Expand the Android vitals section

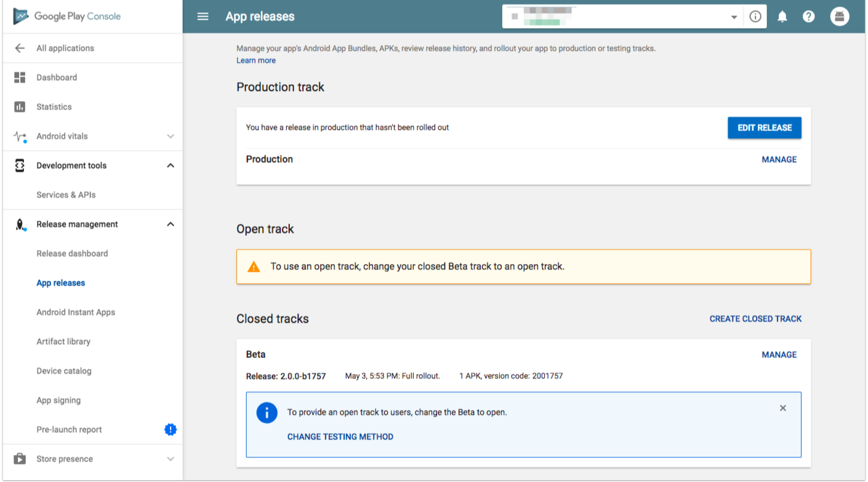[171, 136]
